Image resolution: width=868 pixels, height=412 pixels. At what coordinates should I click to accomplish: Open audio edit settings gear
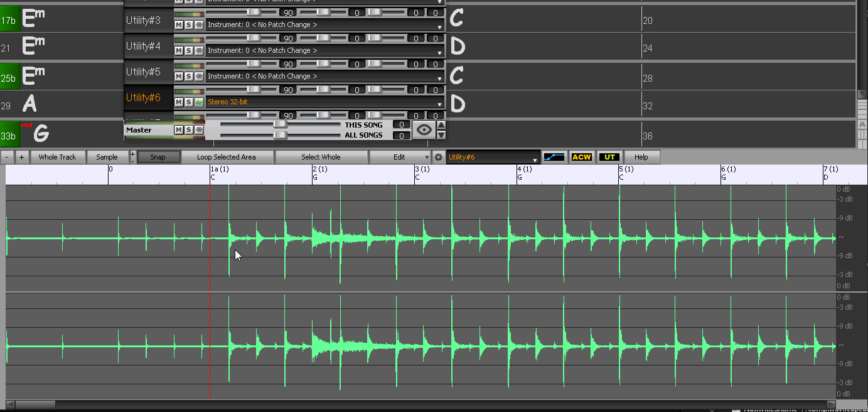[439, 157]
